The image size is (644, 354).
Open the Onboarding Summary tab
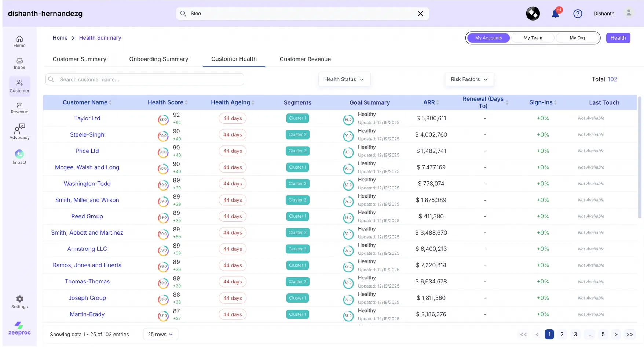[x=158, y=59]
